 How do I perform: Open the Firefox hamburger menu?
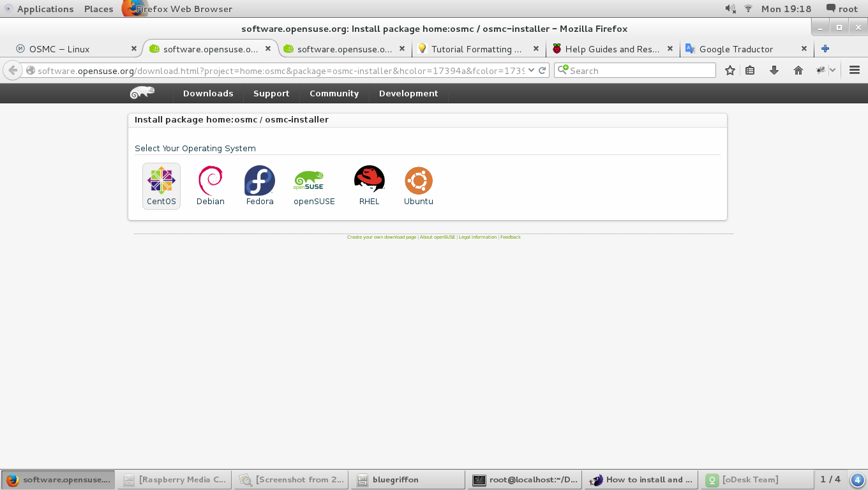(x=855, y=70)
